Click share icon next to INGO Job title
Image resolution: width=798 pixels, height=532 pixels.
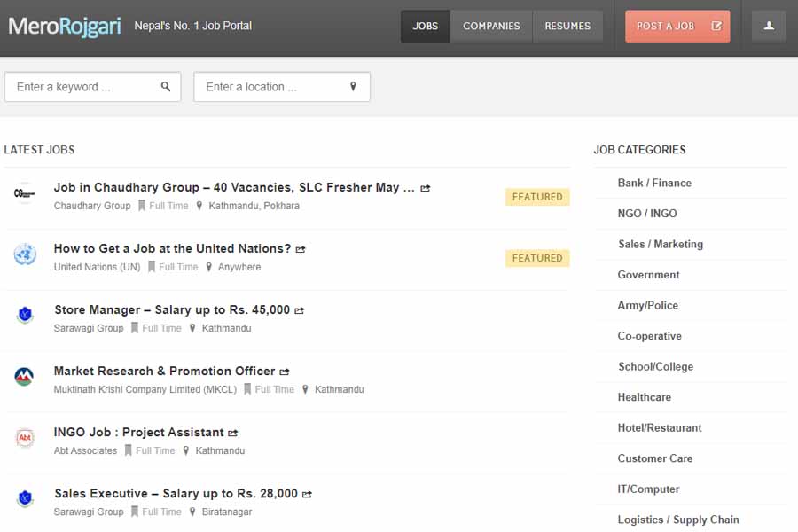(233, 434)
